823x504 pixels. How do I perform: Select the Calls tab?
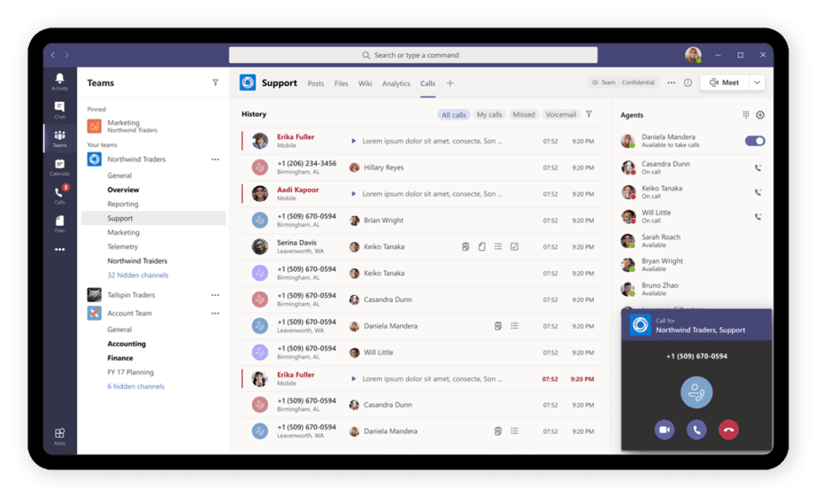(x=428, y=83)
